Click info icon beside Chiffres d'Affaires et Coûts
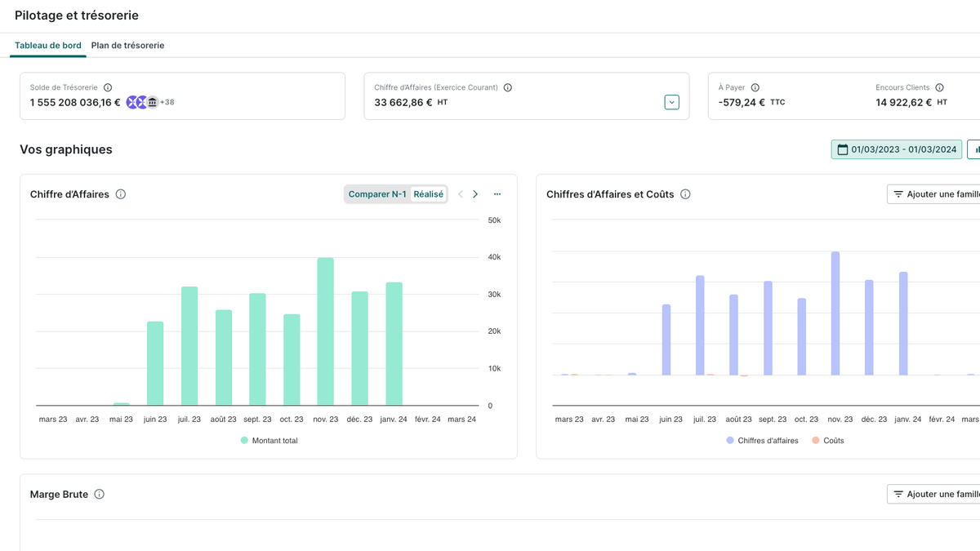 coord(685,194)
